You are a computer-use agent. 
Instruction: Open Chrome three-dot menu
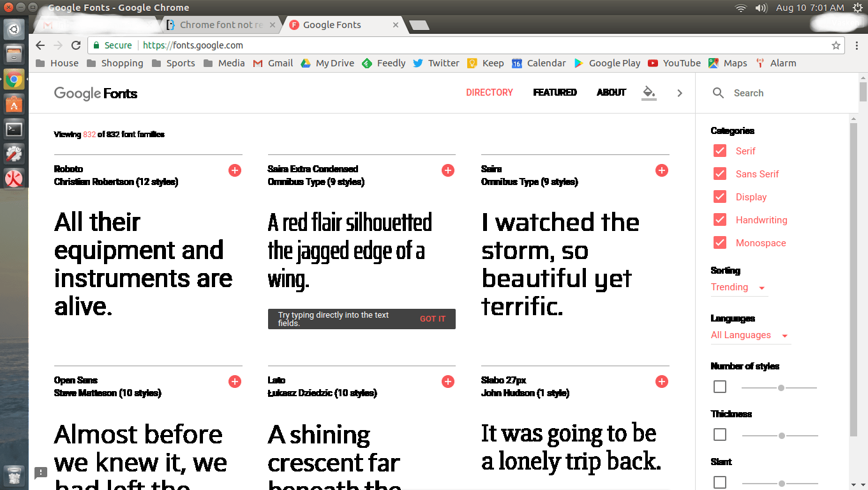pyautogui.click(x=857, y=45)
